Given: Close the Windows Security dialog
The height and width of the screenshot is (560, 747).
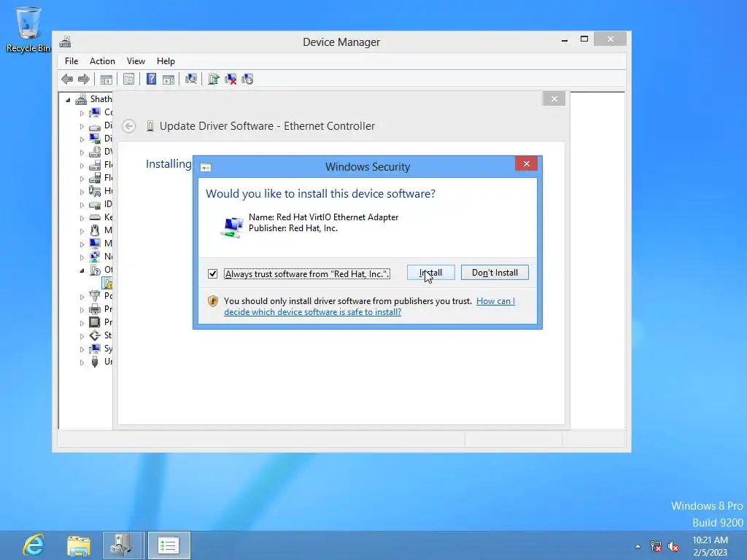Looking at the screenshot, I should coord(527,164).
